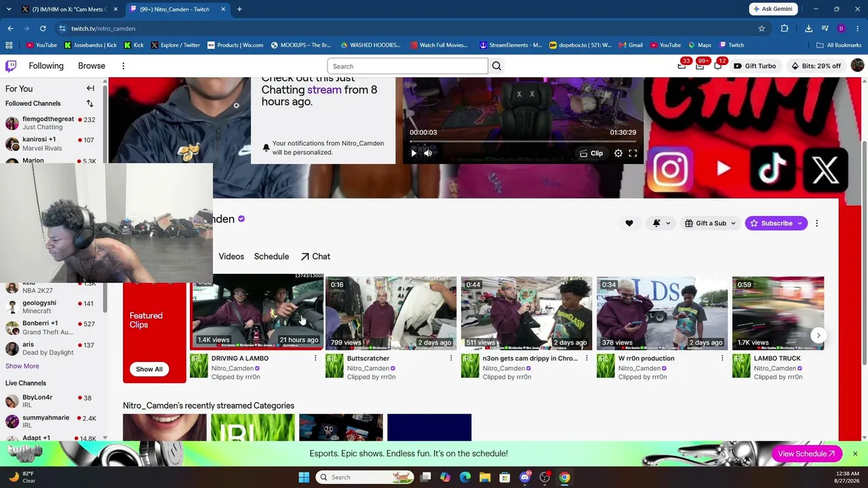
Task: Focus the Twitch search input field
Action: [x=408, y=66]
